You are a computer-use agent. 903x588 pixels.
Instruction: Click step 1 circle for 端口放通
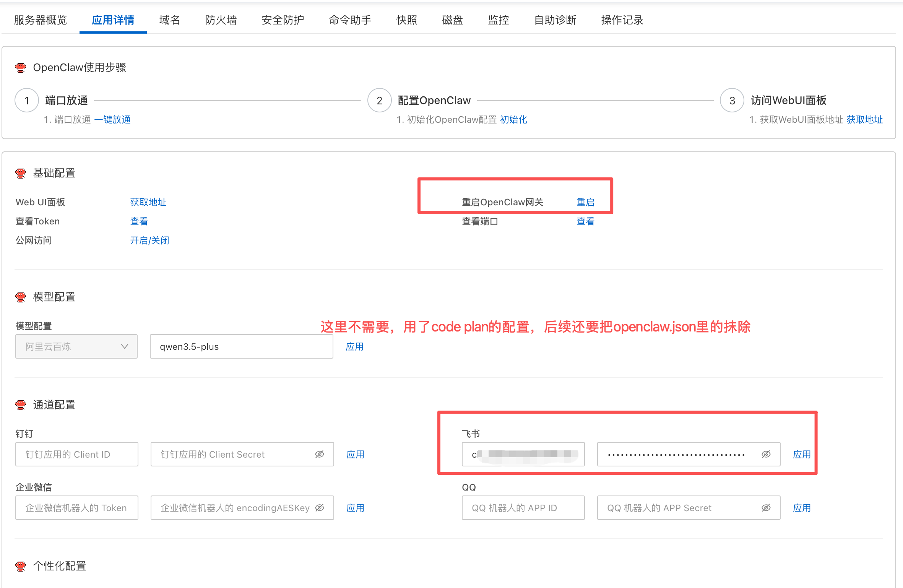pyautogui.click(x=26, y=101)
